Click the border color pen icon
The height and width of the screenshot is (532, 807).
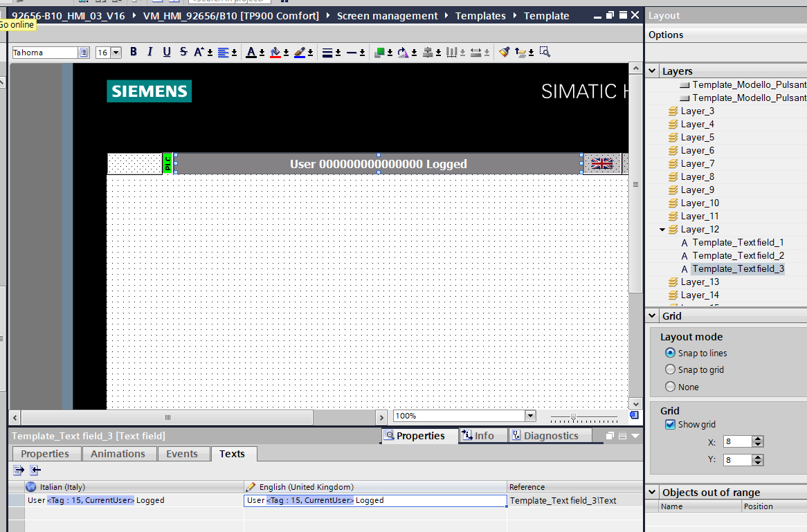300,53
